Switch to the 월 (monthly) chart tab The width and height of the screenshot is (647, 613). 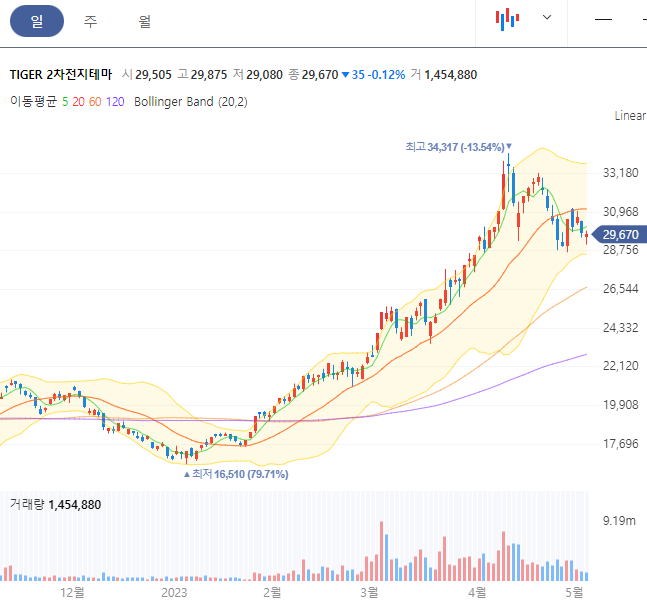click(144, 21)
